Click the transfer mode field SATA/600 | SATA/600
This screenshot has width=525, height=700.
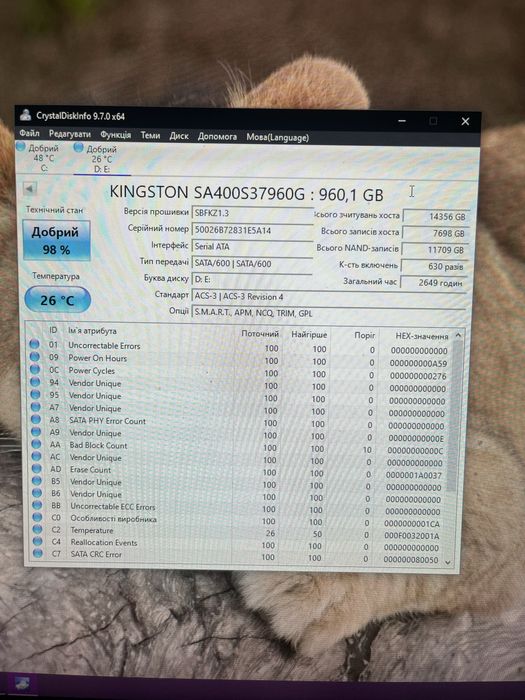[x=252, y=263]
